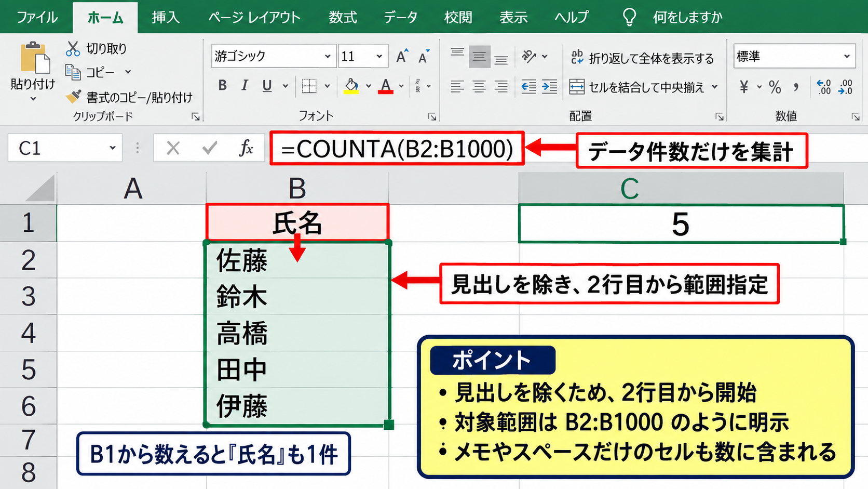
Task: Toggle Underline formatting
Action: pyautogui.click(x=267, y=86)
